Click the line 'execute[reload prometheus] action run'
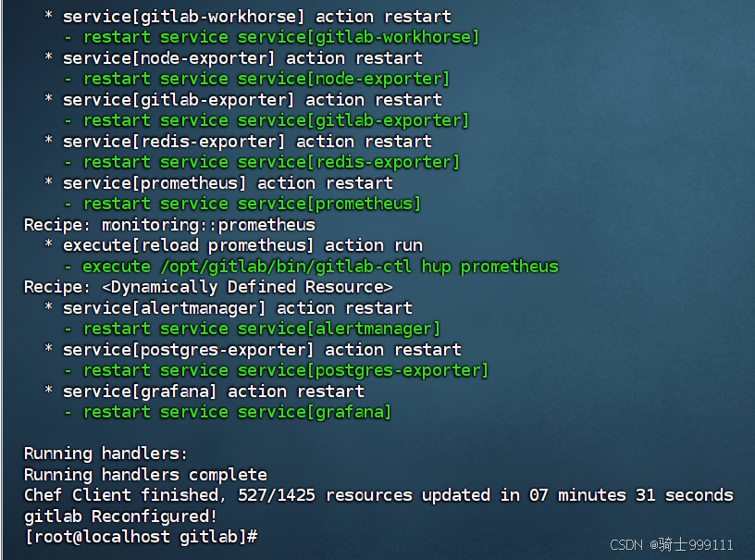 pyautogui.click(x=243, y=246)
